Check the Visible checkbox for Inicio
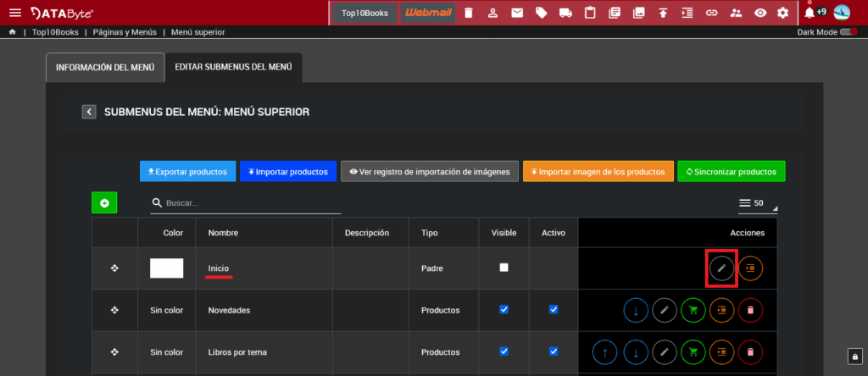The height and width of the screenshot is (376, 868). [x=504, y=268]
